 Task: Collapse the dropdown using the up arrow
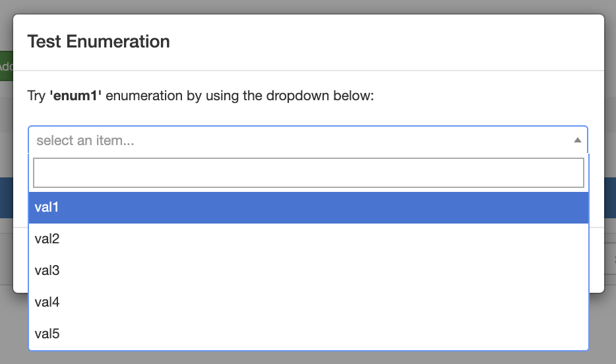click(577, 140)
